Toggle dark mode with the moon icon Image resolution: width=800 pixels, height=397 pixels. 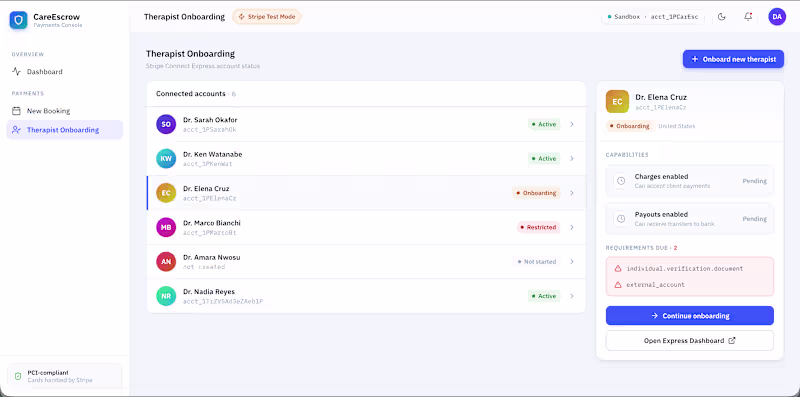click(721, 17)
